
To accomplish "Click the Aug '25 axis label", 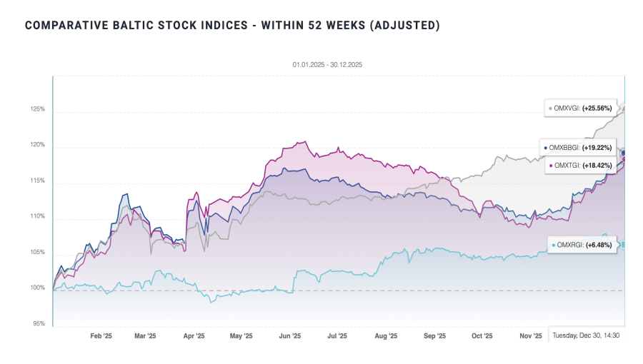I will pos(386,335).
